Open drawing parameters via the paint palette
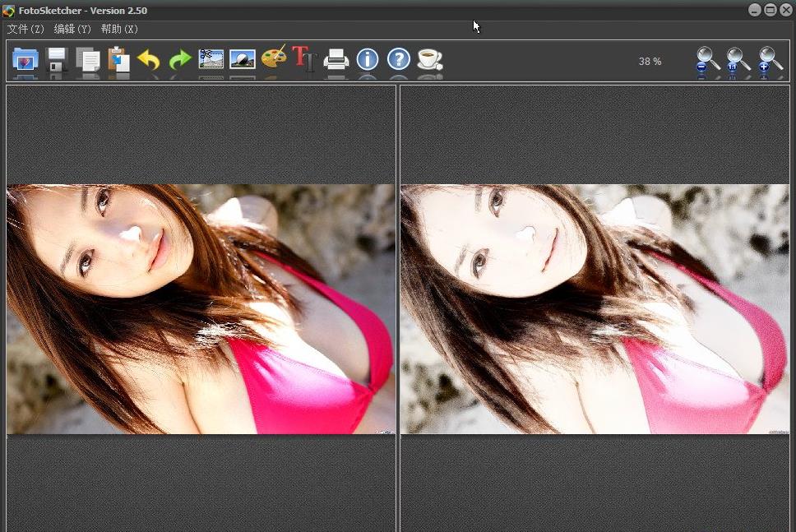Viewport: 796px width, 532px height. click(274, 58)
